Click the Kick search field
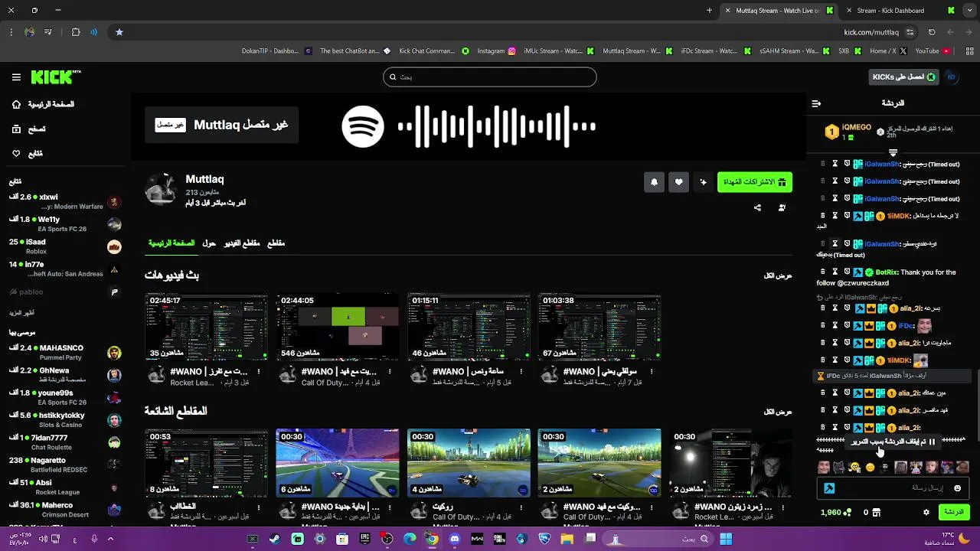Screen dimensions: 980x551 tap(489, 77)
